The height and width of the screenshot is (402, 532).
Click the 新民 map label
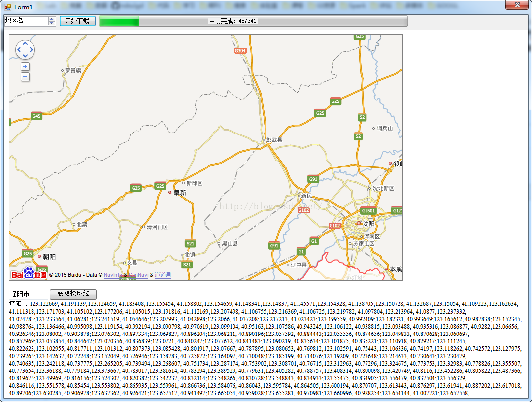[307, 196]
